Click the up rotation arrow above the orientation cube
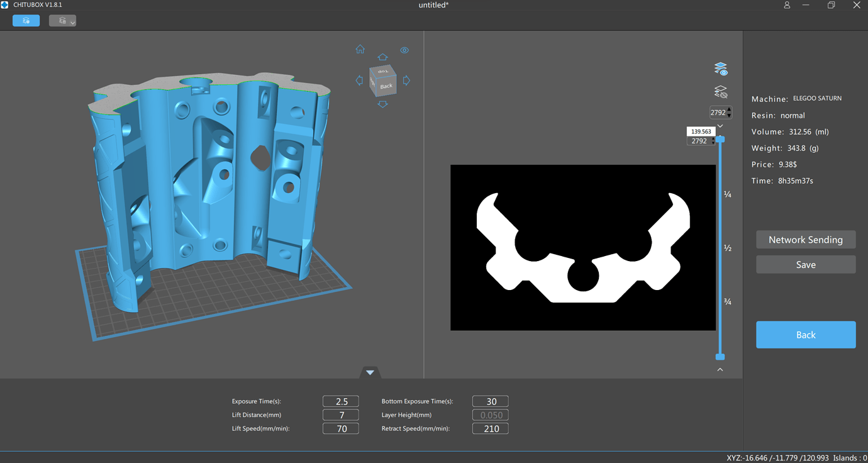 382,56
